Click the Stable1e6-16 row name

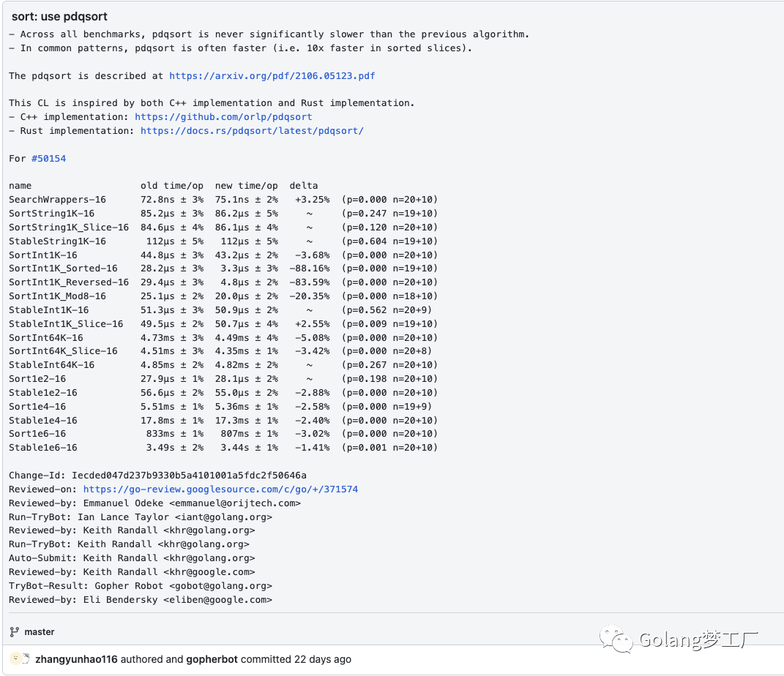pyautogui.click(x=43, y=448)
